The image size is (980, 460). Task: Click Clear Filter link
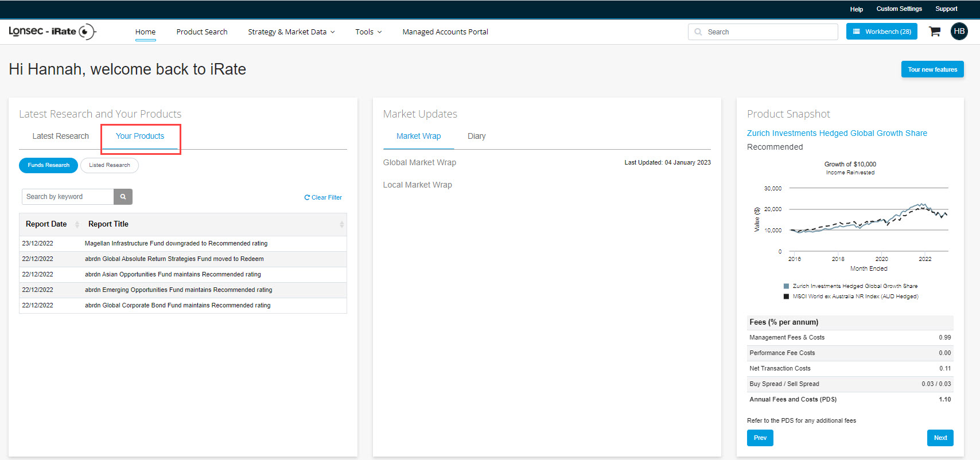click(323, 197)
